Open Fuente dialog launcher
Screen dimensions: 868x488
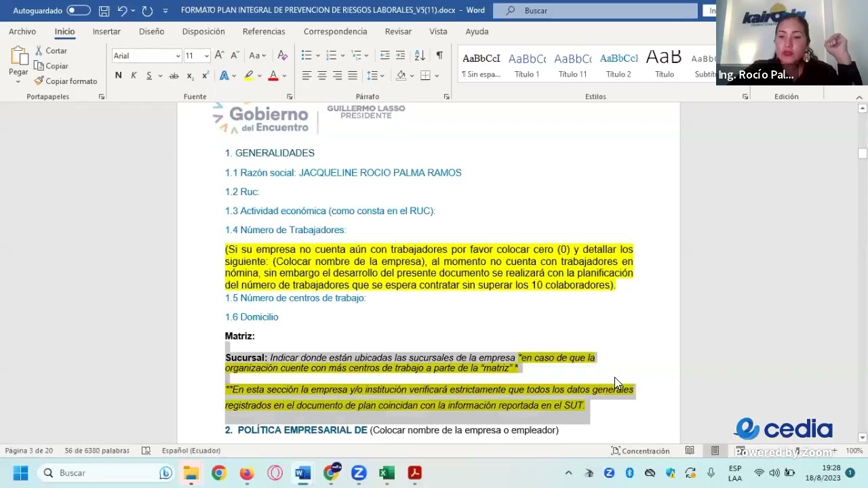coord(290,97)
